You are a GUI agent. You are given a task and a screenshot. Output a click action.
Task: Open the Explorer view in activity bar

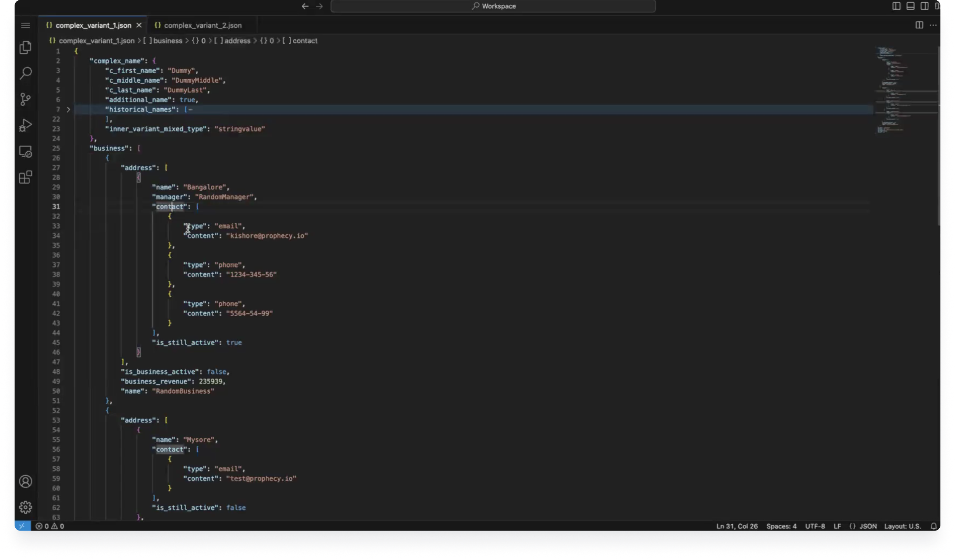[x=26, y=47]
